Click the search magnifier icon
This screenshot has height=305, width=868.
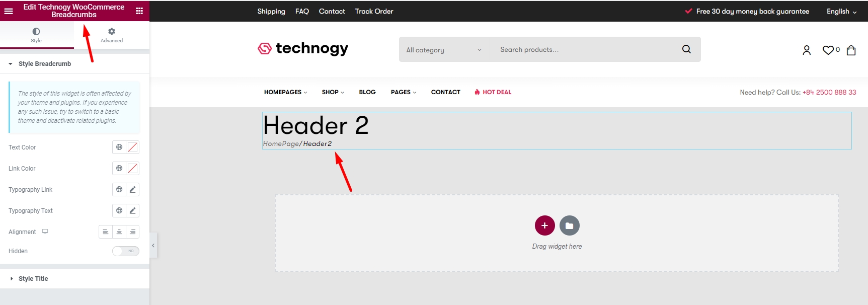click(686, 49)
